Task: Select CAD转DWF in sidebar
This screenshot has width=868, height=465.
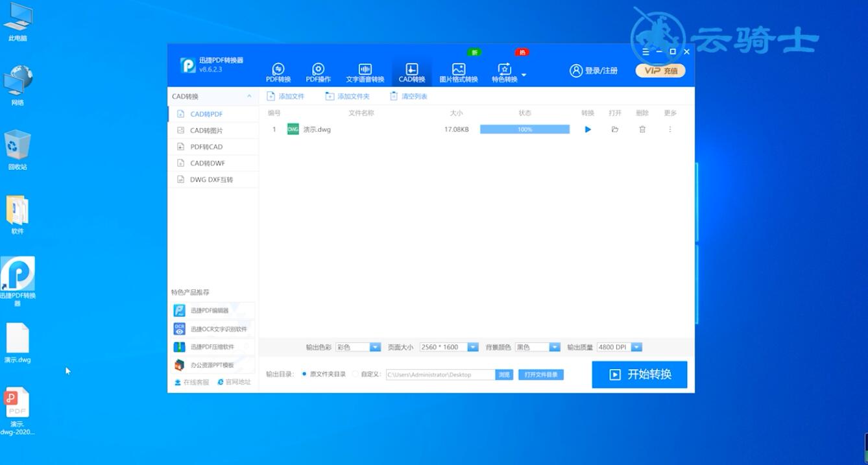Action: [213, 163]
